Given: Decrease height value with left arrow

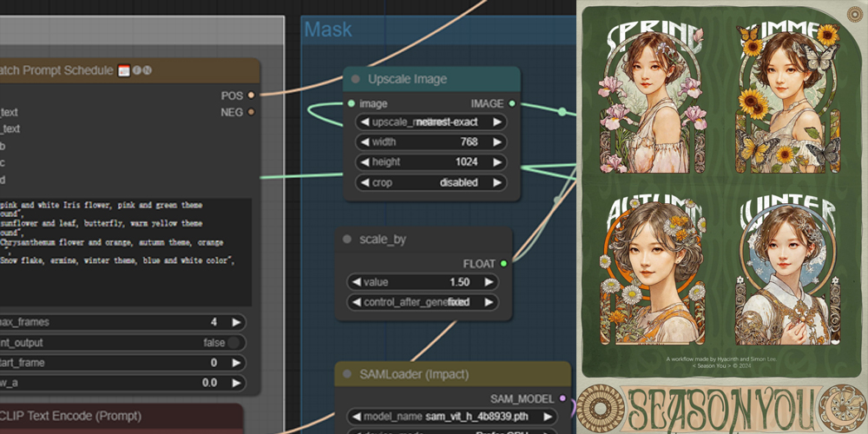Looking at the screenshot, I should [x=365, y=162].
